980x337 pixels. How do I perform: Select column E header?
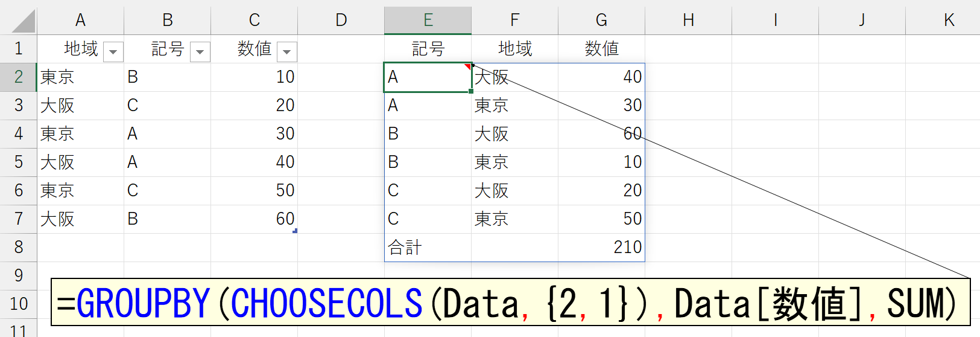(x=428, y=21)
